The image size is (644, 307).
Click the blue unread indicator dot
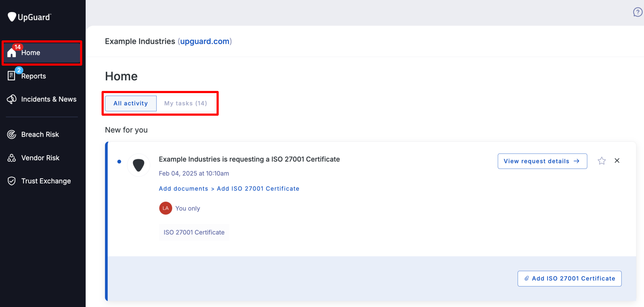119,161
